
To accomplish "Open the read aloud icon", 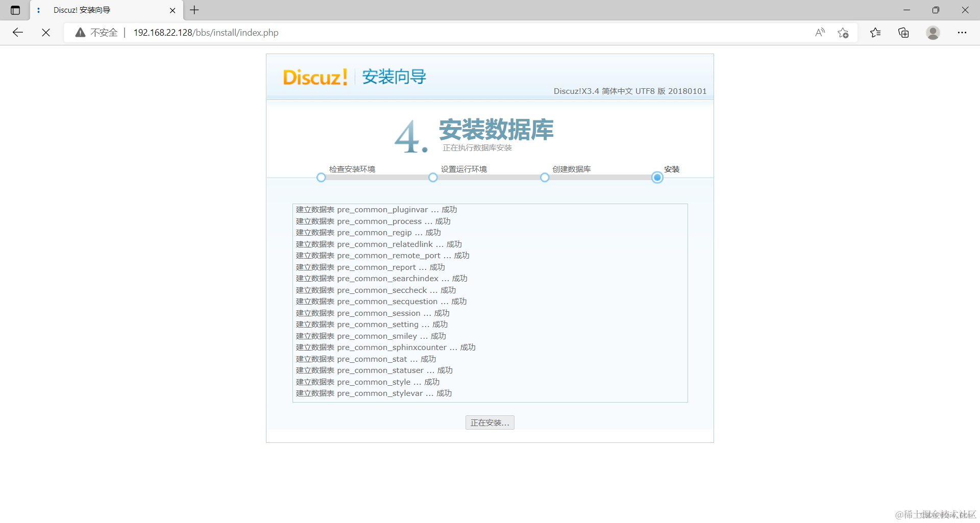I will pos(820,33).
